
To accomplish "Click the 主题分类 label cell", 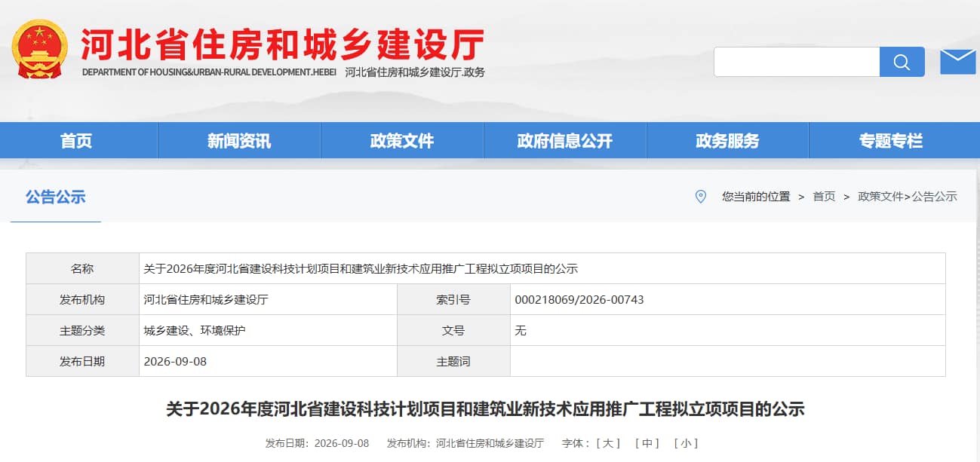I will [82, 330].
